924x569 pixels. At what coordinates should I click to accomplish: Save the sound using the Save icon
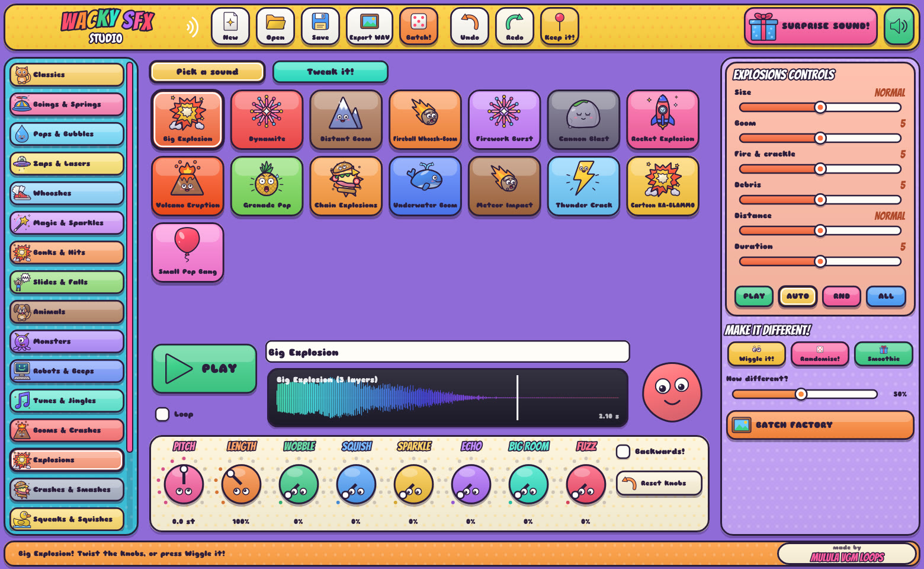pyautogui.click(x=320, y=27)
